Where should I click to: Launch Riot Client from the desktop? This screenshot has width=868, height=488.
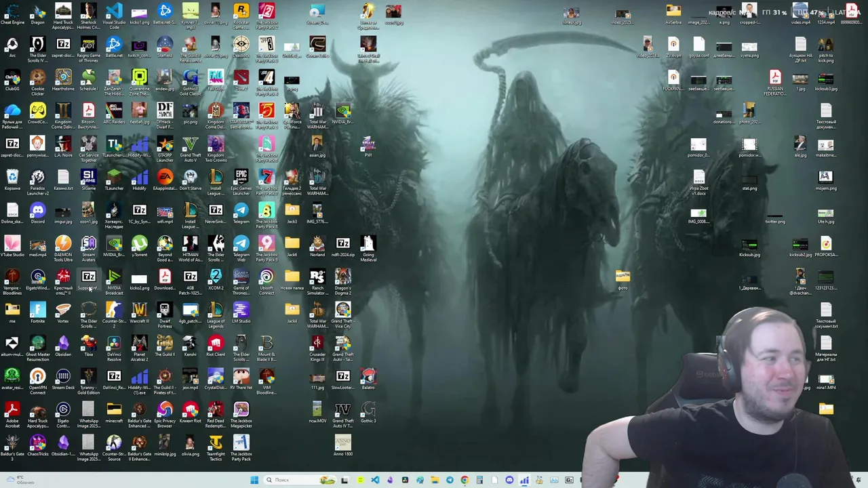point(216,344)
